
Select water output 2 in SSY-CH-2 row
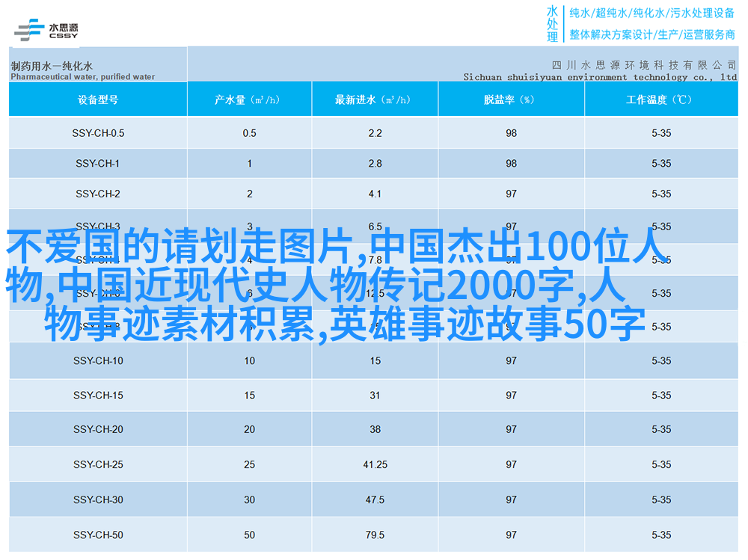(250, 194)
